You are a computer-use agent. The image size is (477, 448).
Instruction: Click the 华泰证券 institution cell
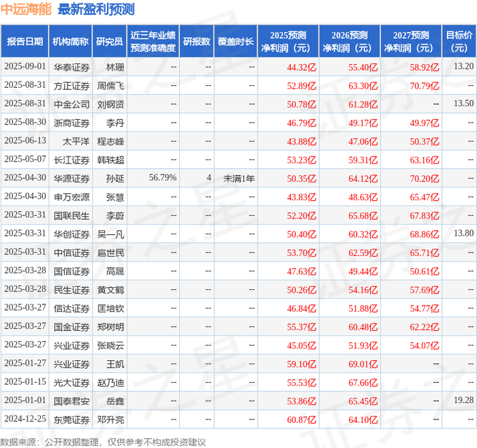pyautogui.click(x=72, y=67)
